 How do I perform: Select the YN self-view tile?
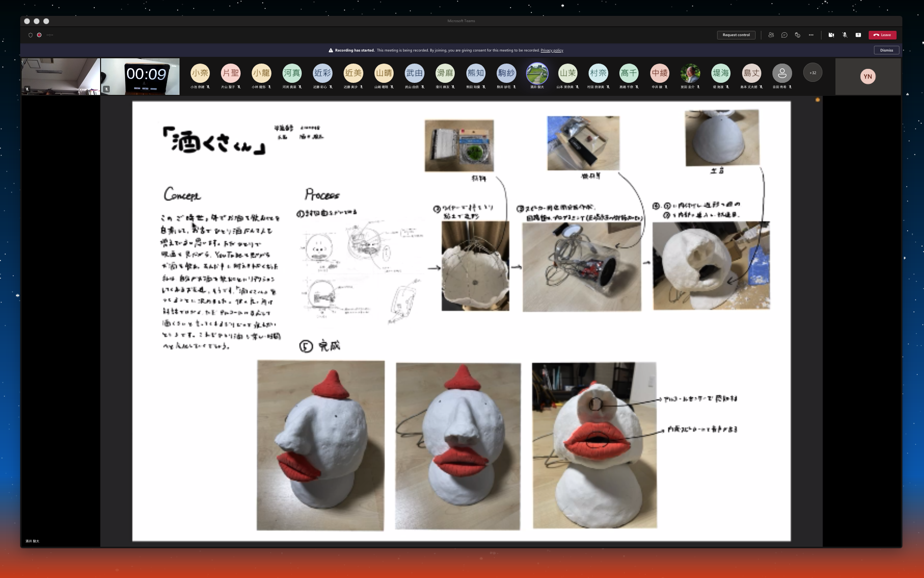click(x=868, y=76)
